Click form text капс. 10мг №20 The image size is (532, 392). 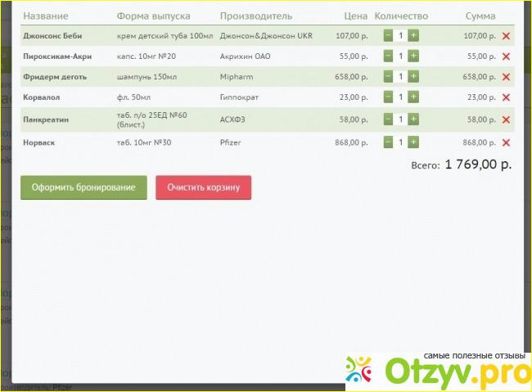(x=147, y=56)
